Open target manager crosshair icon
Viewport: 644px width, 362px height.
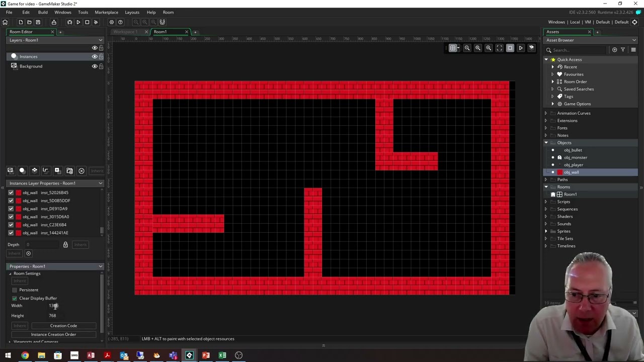pos(634,22)
